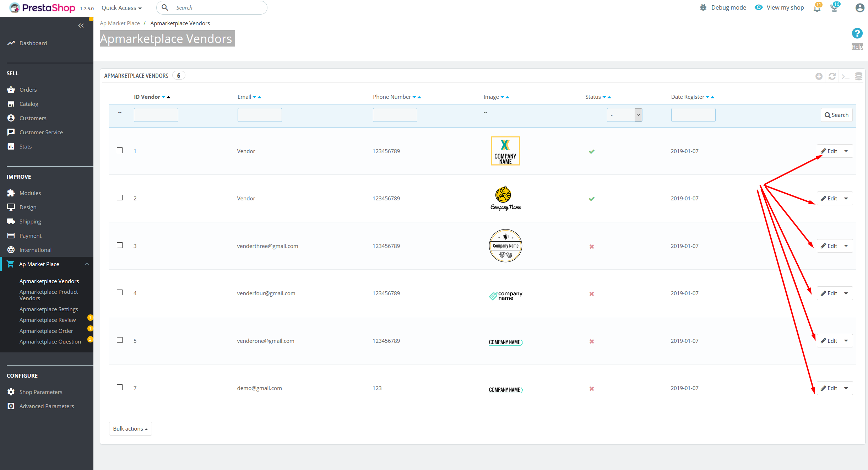Expand Bulk actions dropdown menu
The image size is (868, 470).
(x=130, y=428)
